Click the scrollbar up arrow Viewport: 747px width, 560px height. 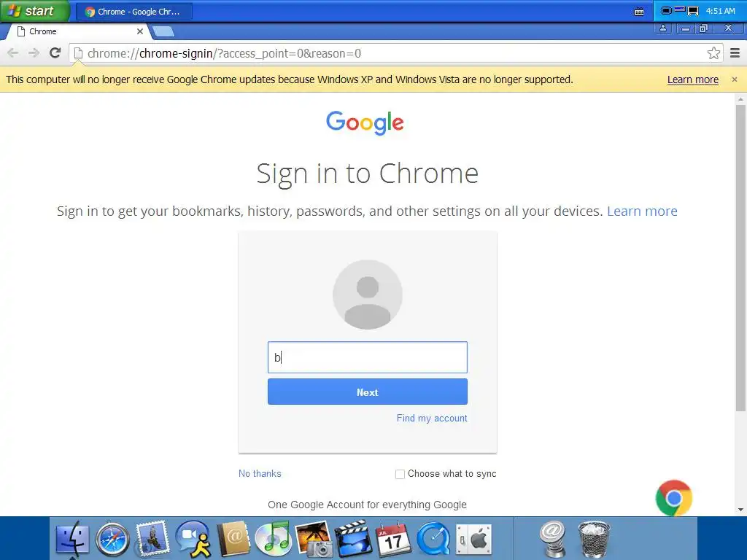(x=740, y=99)
